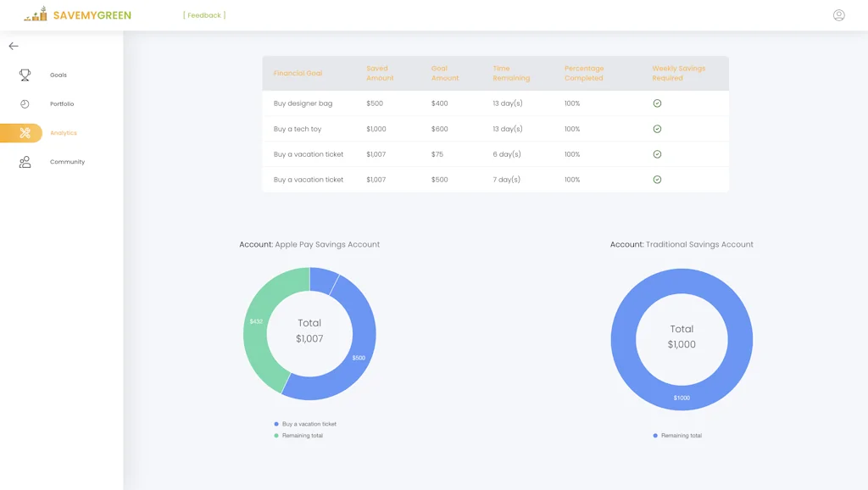The height and width of the screenshot is (490, 868).
Task: Toggle Buy a vacation ticket legend entry
Action: (309, 424)
